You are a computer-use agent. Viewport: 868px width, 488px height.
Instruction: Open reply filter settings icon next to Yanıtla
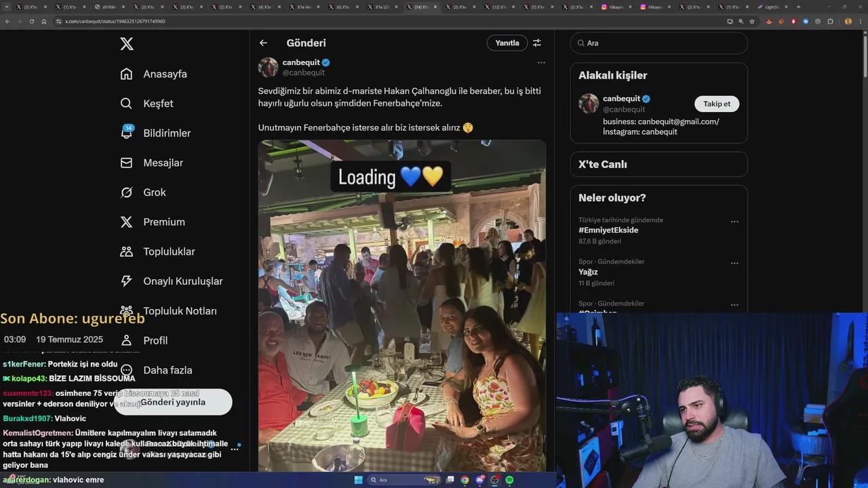coord(536,43)
